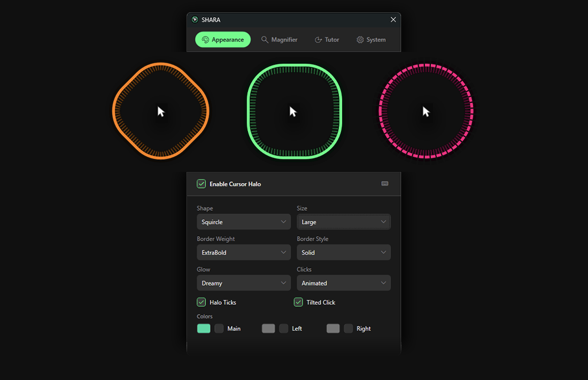Viewport: 588px width, 380px height.
Task: Click the magnifying glass icon in Magnifier tab
Action: (x=265, y=40)
